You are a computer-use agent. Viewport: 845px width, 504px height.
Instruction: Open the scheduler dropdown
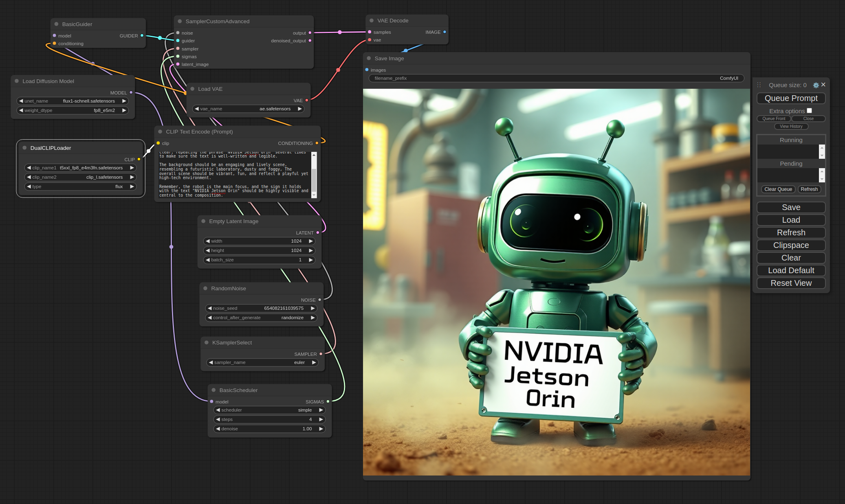(269, 410)
